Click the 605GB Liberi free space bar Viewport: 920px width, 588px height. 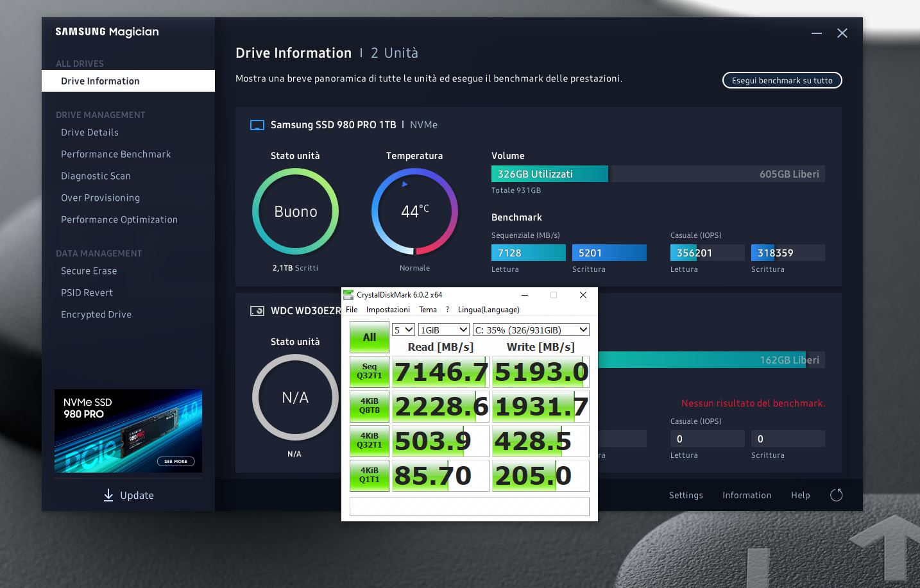pyautogui.click(x=718, y=174)
